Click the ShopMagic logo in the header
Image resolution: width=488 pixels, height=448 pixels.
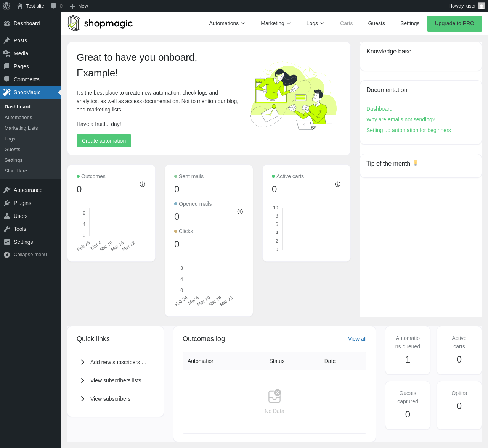[x=100, y=23]
